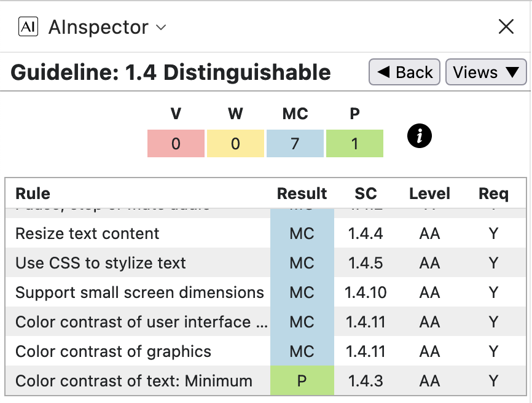Select Color contrast of text: Minimum rule
Screen dimensions: 532x403
point(134,381)
